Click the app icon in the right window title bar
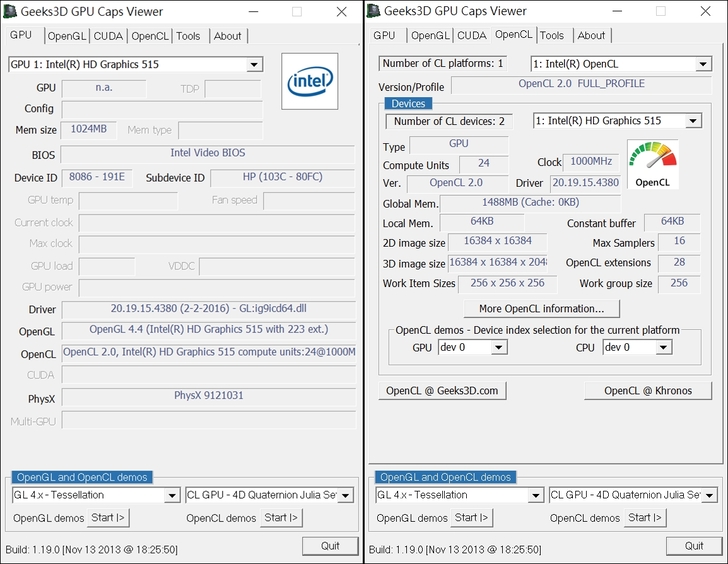 375,12
